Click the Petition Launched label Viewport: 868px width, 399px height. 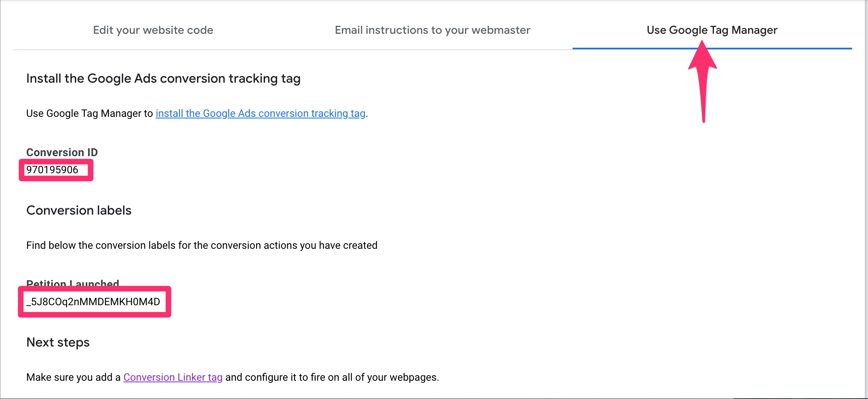coord(73,283)
